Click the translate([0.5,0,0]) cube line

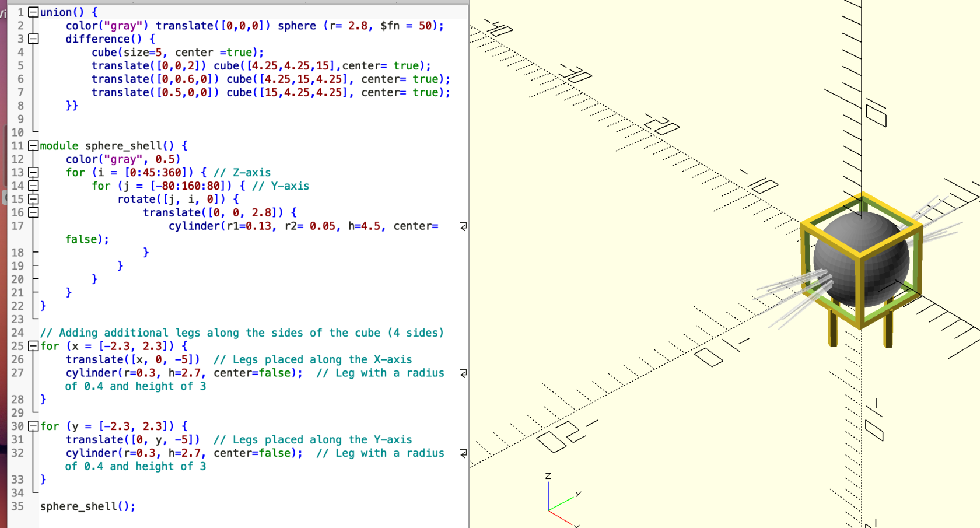coord(271,93)
